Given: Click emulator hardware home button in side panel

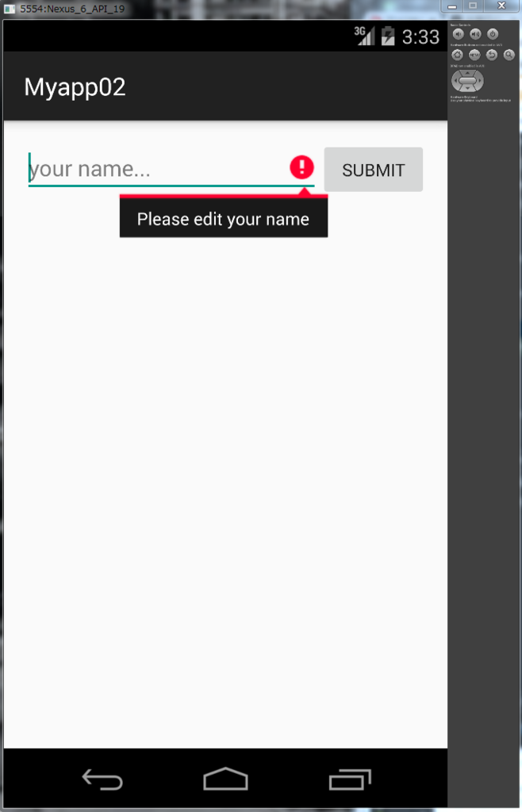Looking at the screenshot, I should (457, 55).
